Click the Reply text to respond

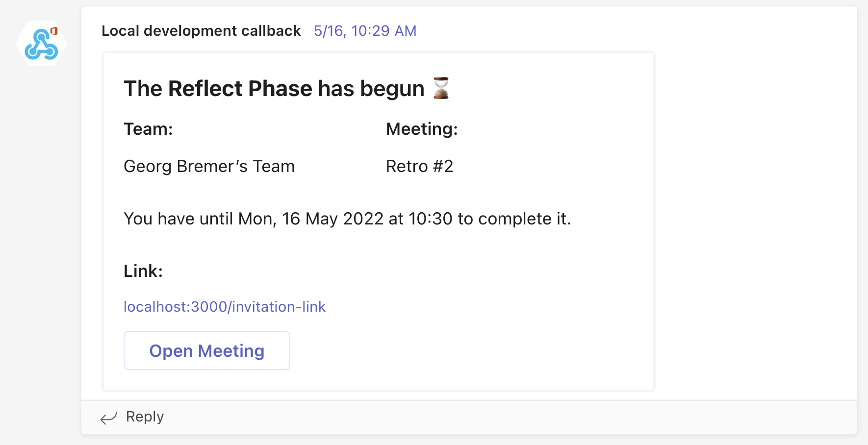(x=145, y=417)
